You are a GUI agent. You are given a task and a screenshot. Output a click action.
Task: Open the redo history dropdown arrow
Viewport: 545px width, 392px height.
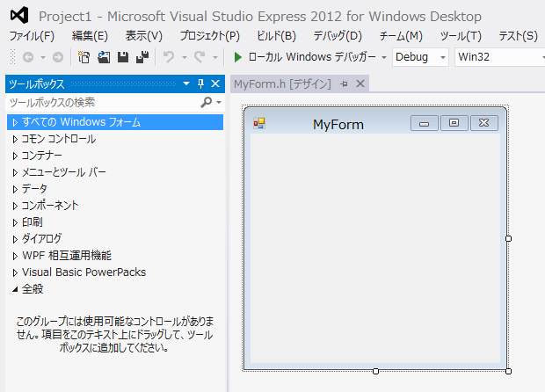[215, 58]
